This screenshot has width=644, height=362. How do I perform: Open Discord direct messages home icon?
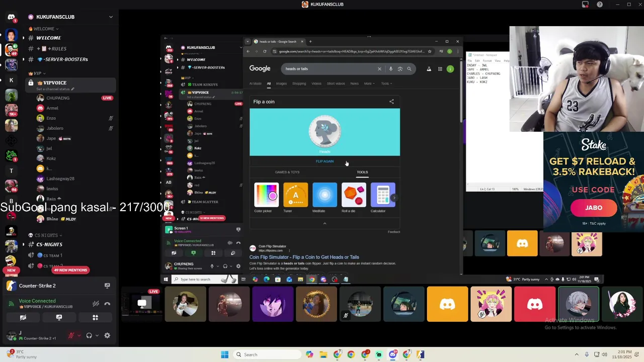tap(11, 17)
